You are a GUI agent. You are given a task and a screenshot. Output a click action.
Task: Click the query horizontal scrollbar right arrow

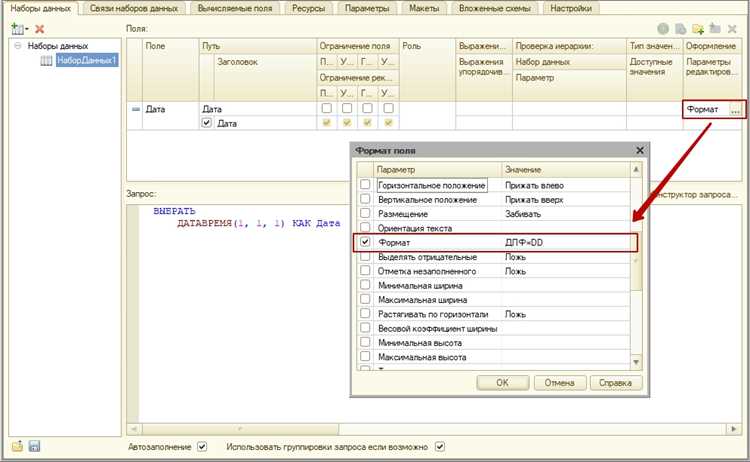(734, 429)
